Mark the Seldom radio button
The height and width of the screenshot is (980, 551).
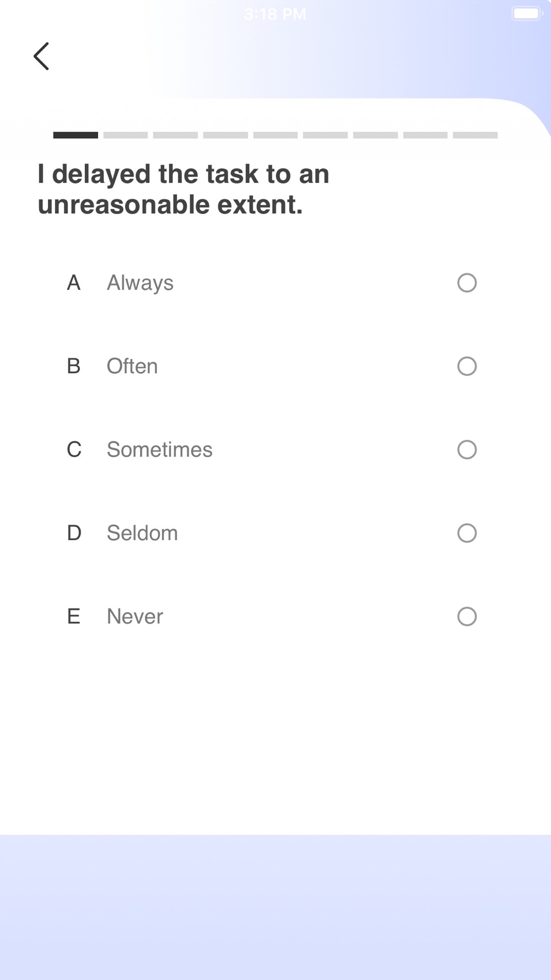point(467,533)
